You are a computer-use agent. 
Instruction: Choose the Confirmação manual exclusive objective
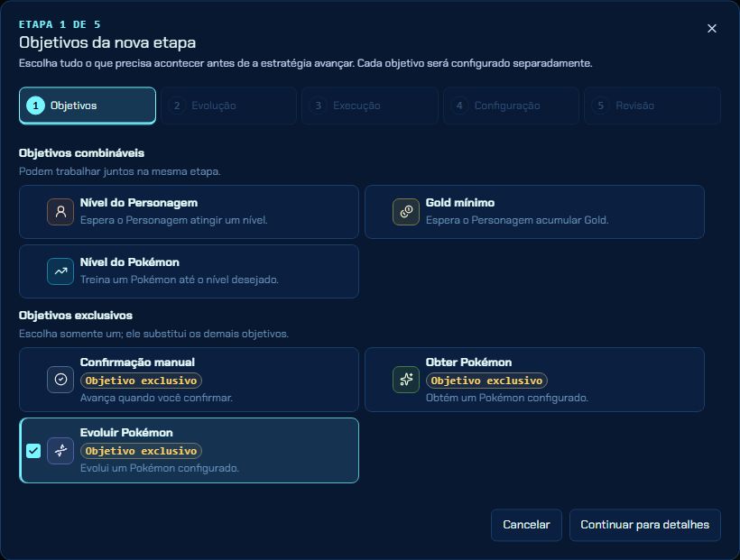coord(189,380)
